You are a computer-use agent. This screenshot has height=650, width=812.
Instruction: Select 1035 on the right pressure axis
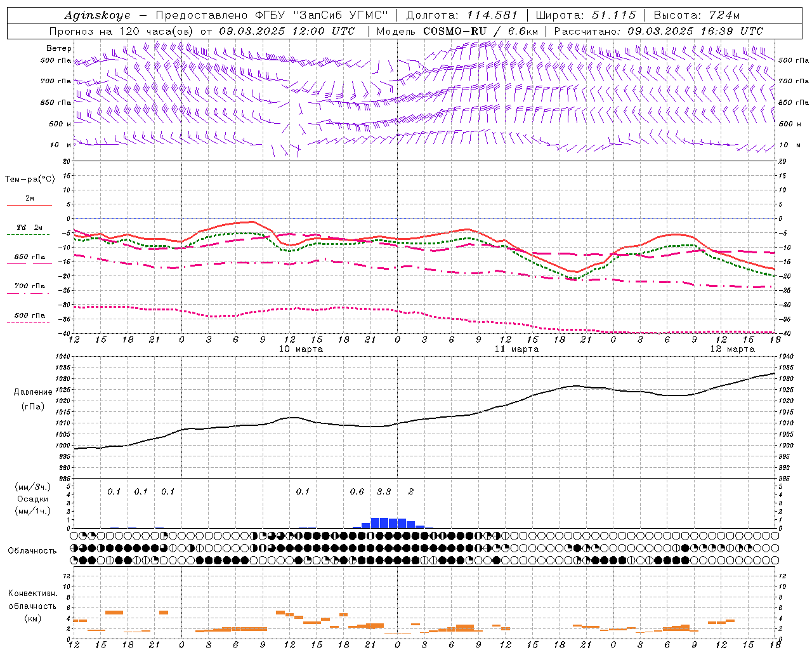point(786,368)
